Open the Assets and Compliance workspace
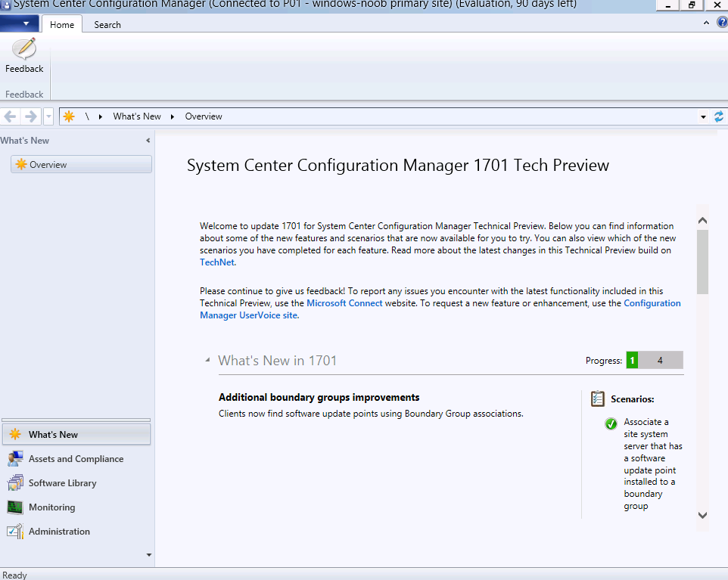 (76, 459)
